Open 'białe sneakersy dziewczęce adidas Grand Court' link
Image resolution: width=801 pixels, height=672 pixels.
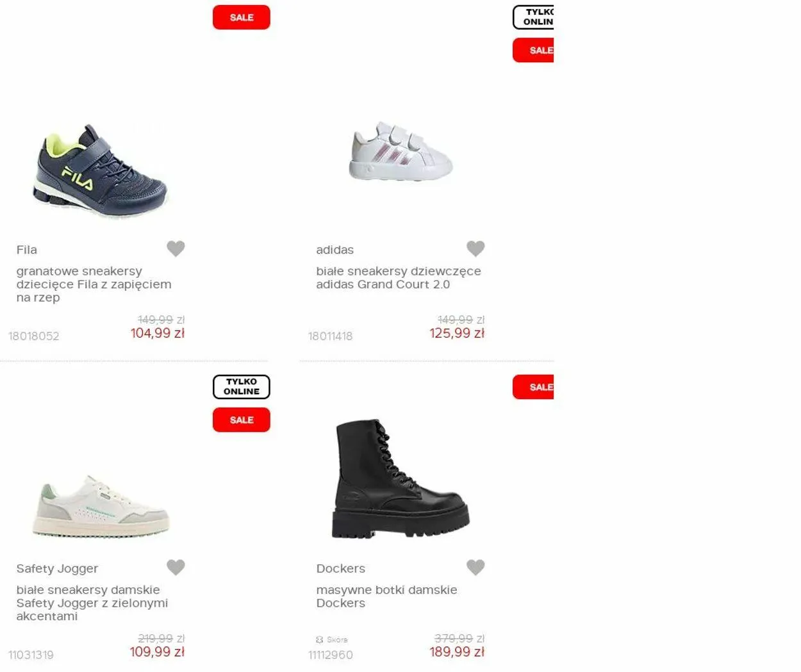pyautogui.click(x=399, y=278)
